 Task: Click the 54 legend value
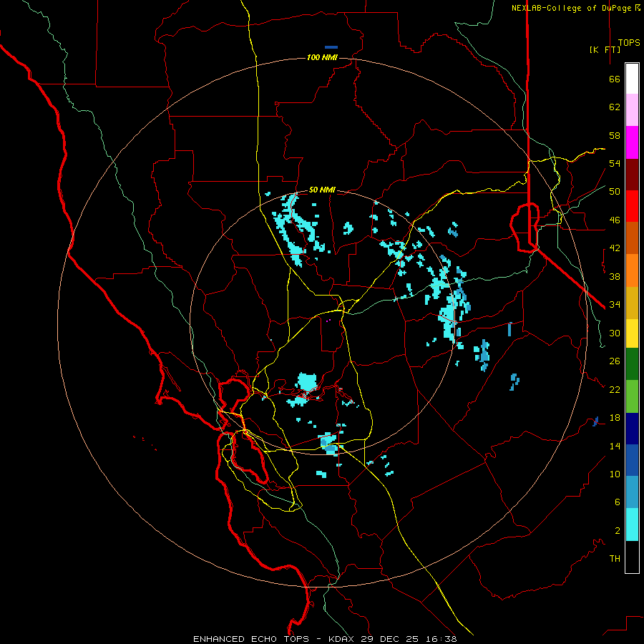point(615,163)
